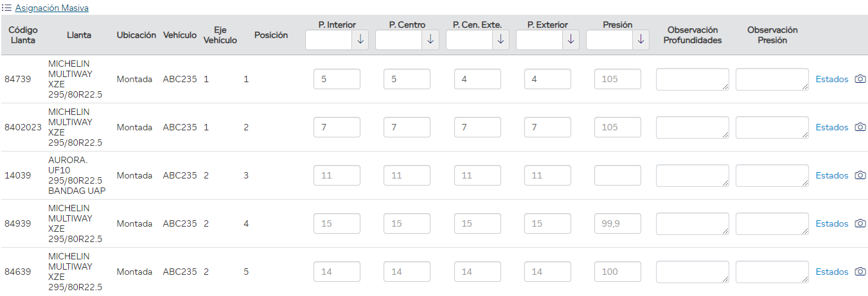
Task: Open Asignación Masiva link
Action: click(52, 8)
